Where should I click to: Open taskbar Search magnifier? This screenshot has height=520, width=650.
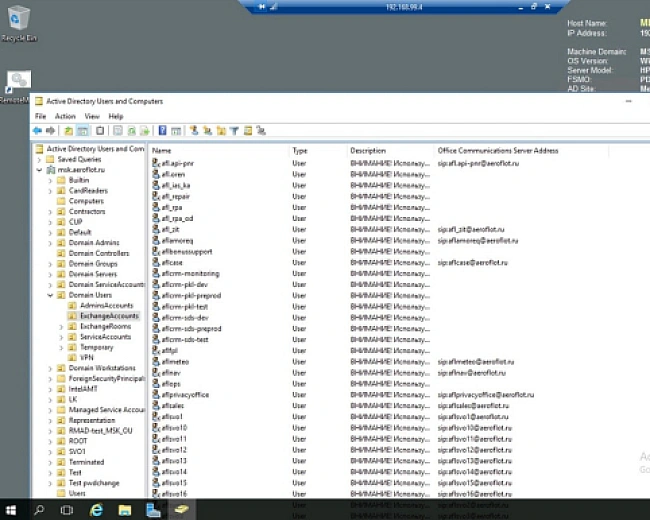(x=39, y=510)
